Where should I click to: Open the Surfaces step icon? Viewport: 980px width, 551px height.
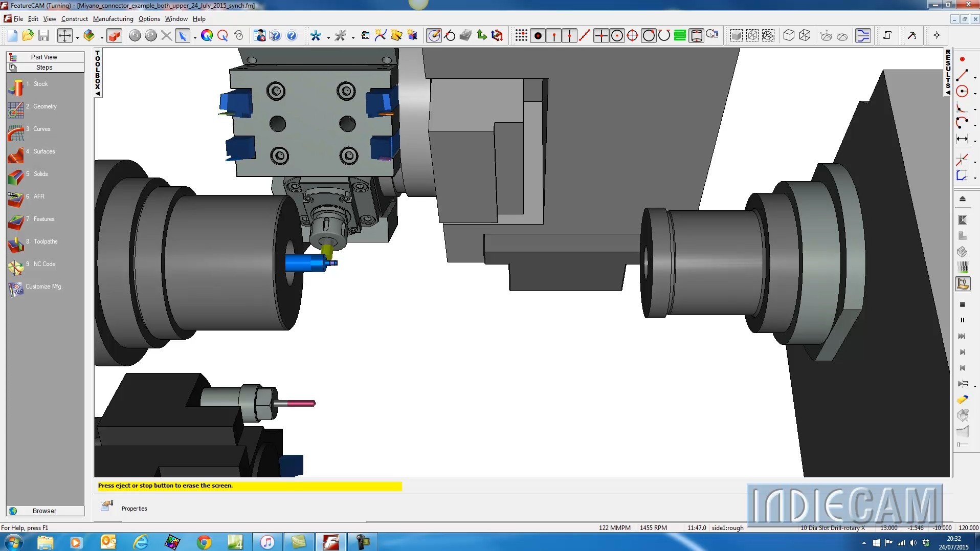[16, 155]
